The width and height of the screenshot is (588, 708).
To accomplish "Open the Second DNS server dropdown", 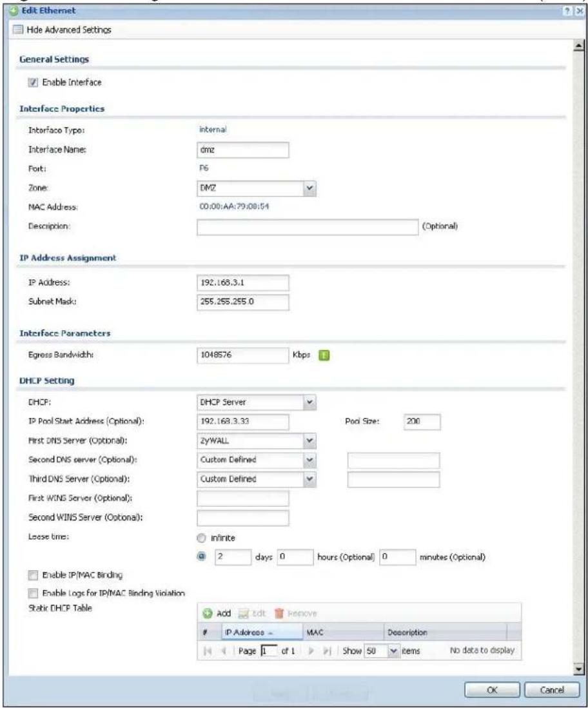I will click(x=309, y=460).
